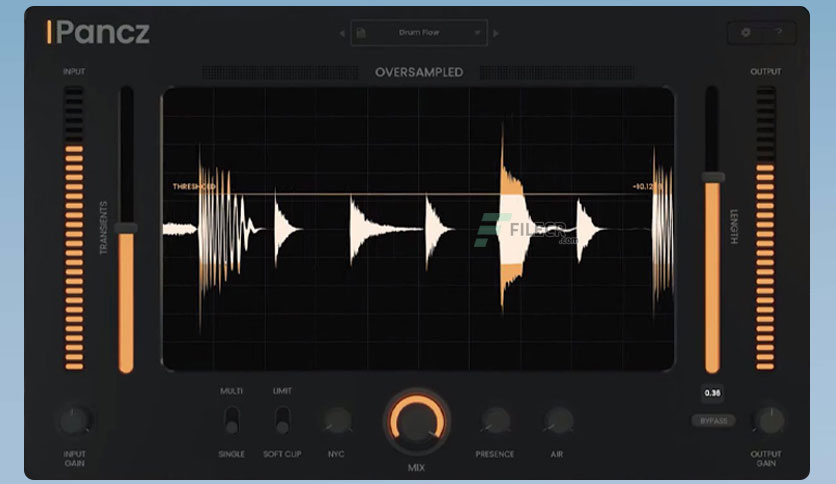The width and height of the screenshot is (836, 484).
Task: Click the -10.12 threshold value
Action: [x=647, y=187]
